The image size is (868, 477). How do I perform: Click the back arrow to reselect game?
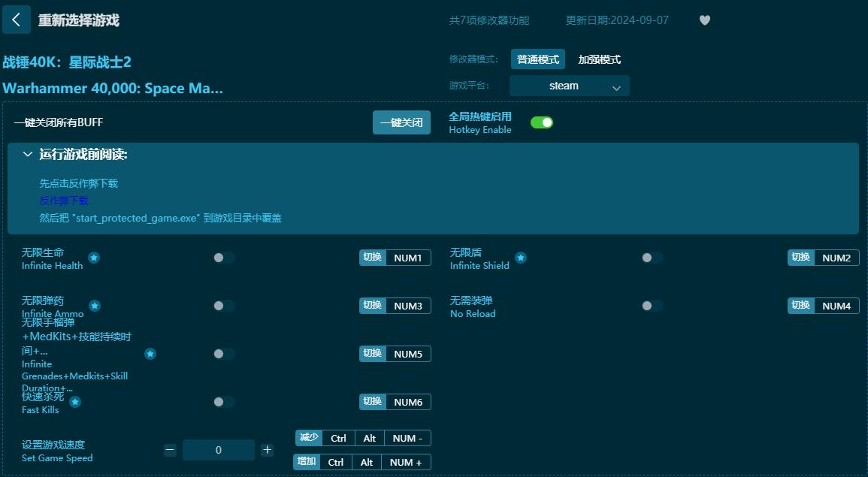17,20
